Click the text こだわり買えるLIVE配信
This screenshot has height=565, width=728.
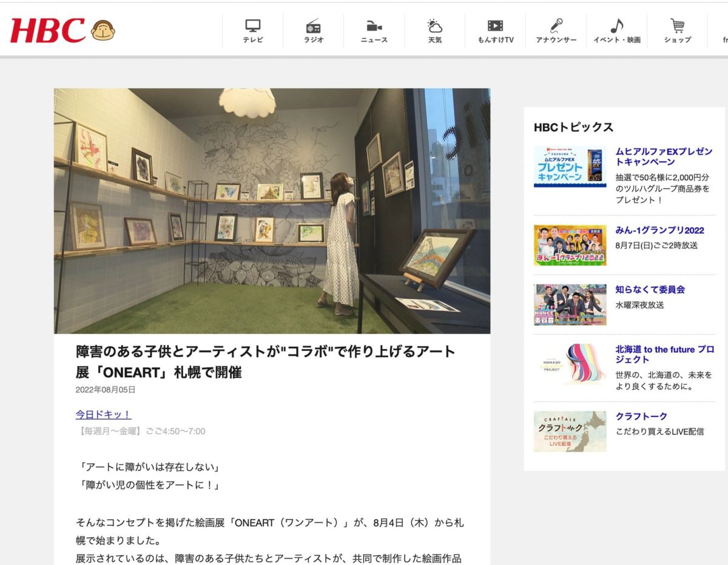click(x=660, y=432)
